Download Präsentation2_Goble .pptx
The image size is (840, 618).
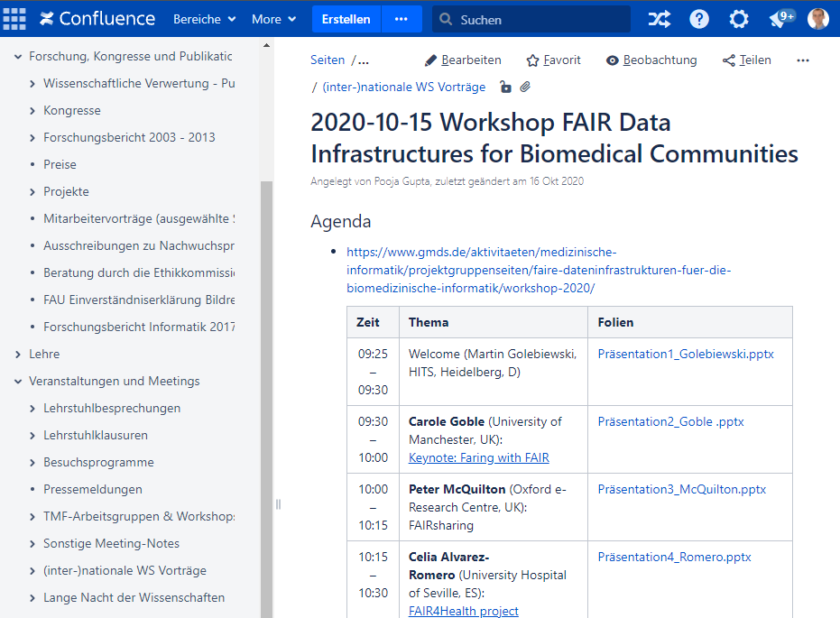pyautogui.click(x=670, y=421)
